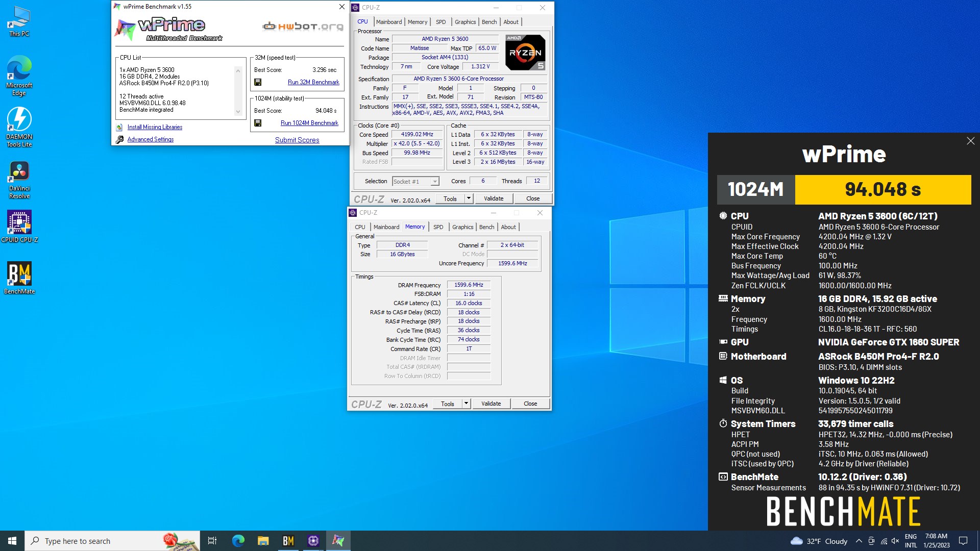This screenshot has width=980, height=551.
Task: Open File Explorer from taskbar
Action: click(263, 541)
